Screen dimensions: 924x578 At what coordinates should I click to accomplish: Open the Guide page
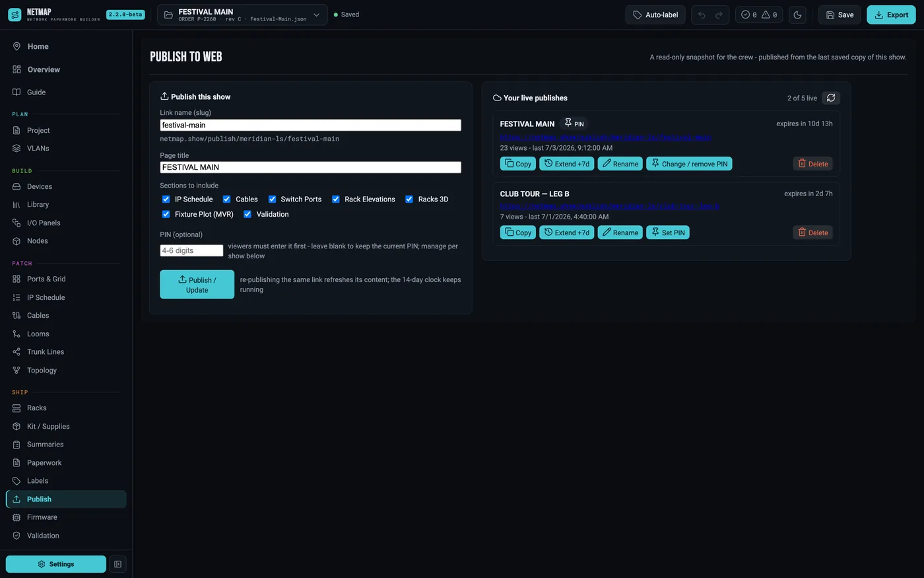point(66,92)
